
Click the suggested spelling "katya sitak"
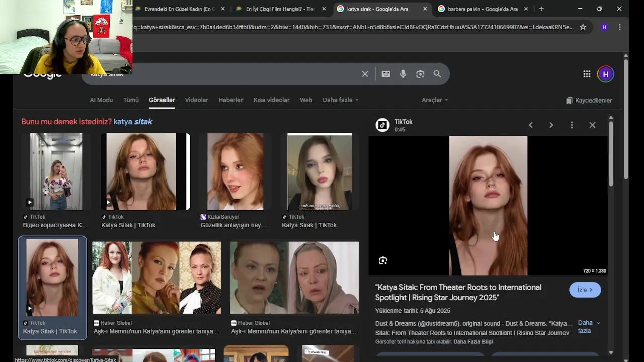tap(133, 121)
